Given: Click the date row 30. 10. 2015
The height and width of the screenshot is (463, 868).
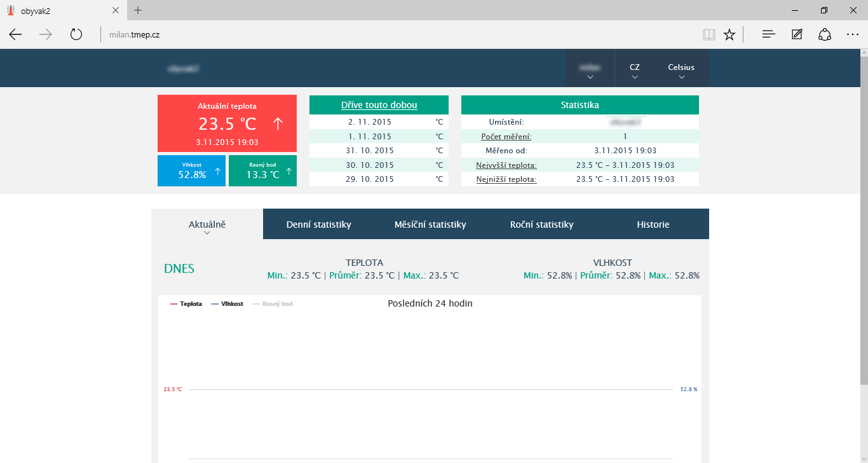Looking at the screenshot, I should [x=379, y=165].
